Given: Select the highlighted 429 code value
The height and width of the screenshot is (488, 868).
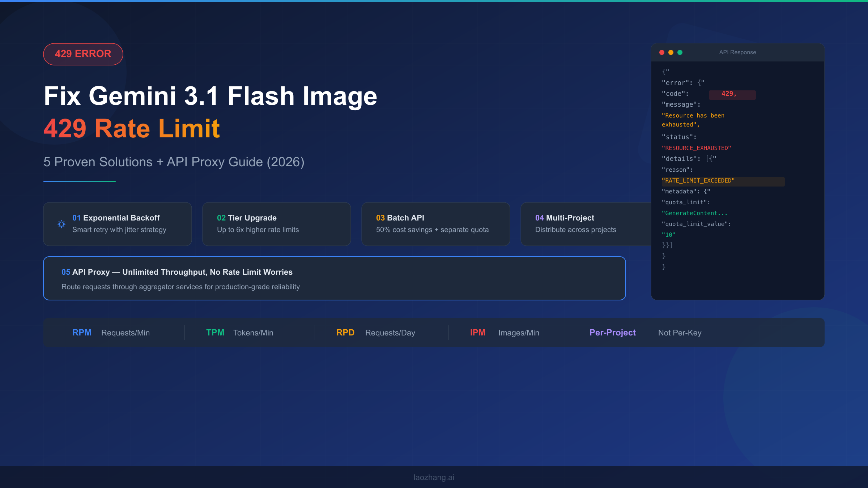Looking at the screenshot, I should [732, 95].
